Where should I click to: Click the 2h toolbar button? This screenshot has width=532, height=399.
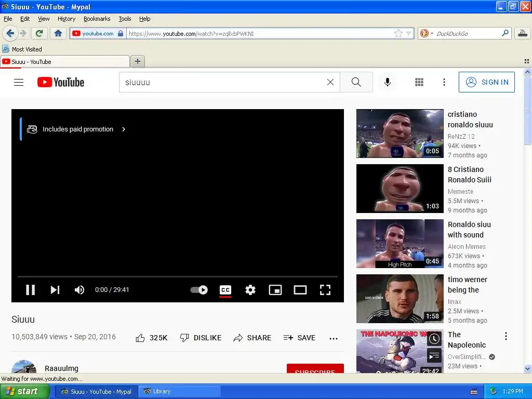(523, 33)
